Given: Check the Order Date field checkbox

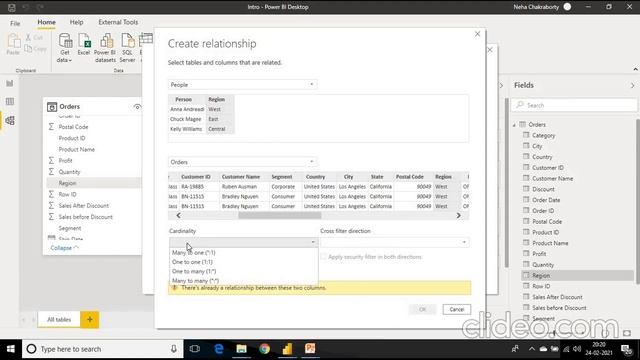Looking at the screenshot, I should click(526, 200).
